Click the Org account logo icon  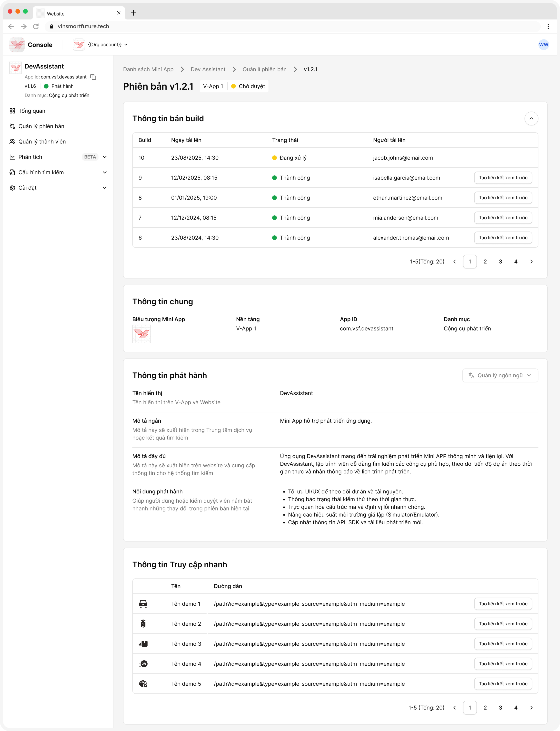(79, 45)
